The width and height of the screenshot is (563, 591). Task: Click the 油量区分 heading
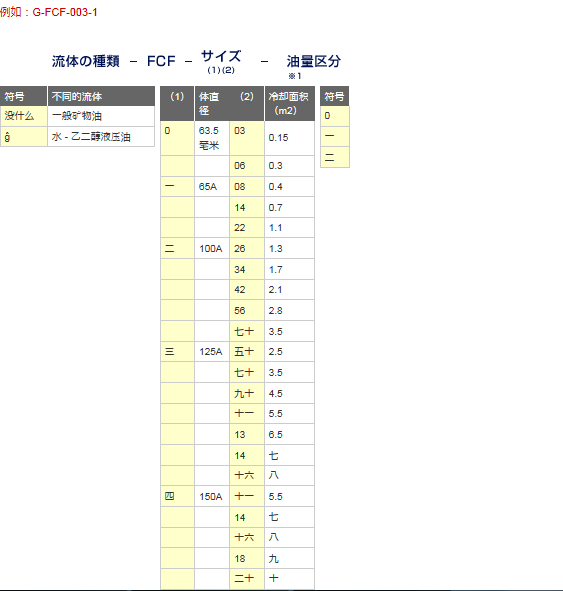pos(314,61)
